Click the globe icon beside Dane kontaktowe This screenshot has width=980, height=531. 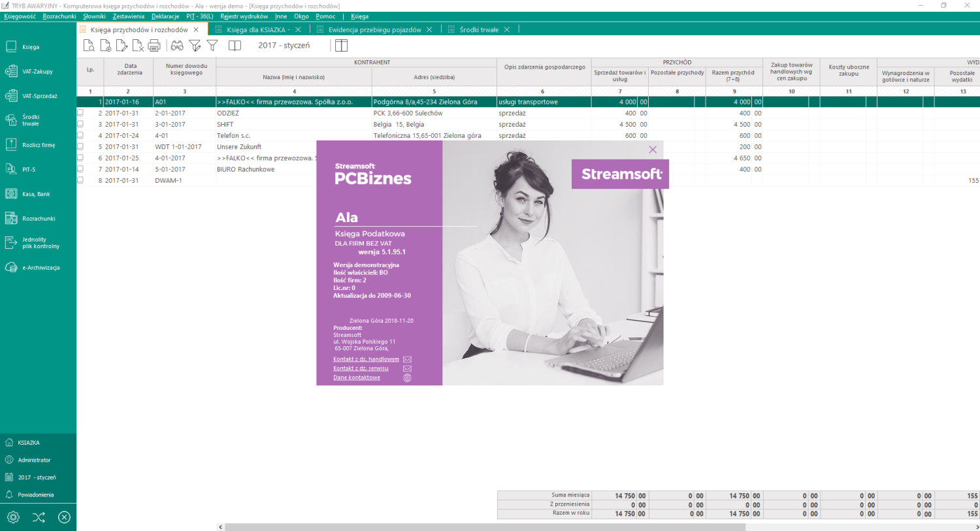pyautogui.click(x=407, y=378)
